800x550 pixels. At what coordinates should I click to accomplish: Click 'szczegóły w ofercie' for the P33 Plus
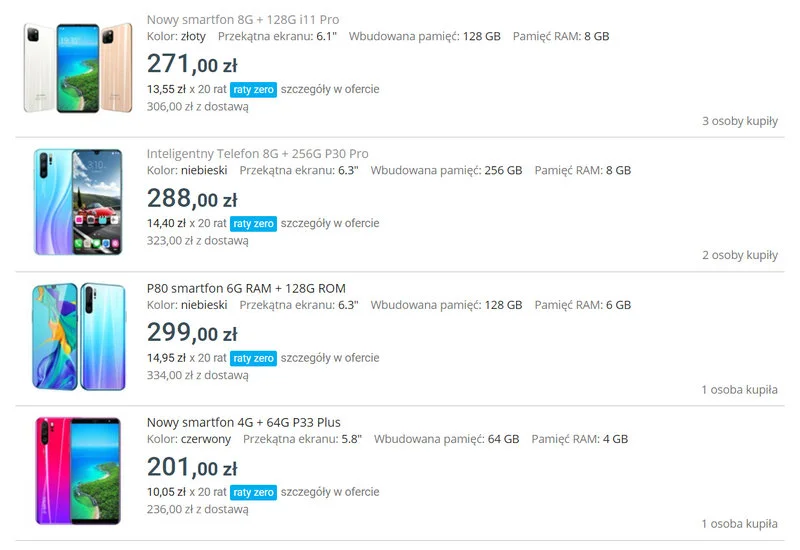pos(330,492)
